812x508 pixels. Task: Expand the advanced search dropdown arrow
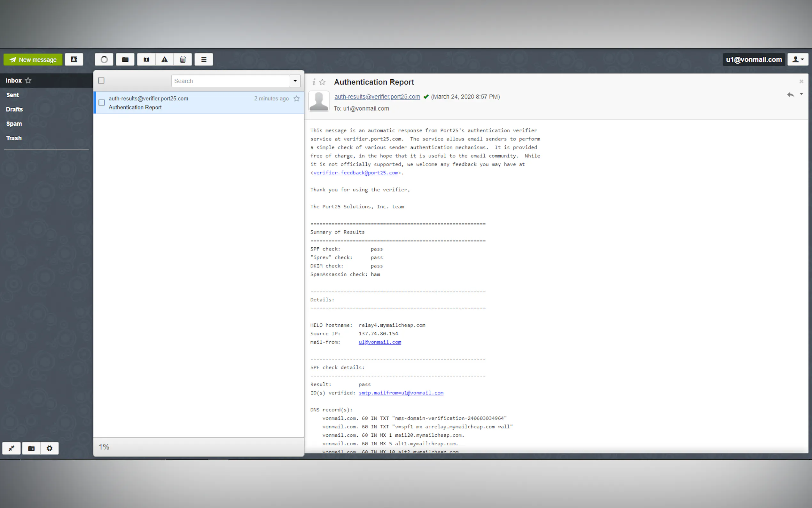(295, 81)
